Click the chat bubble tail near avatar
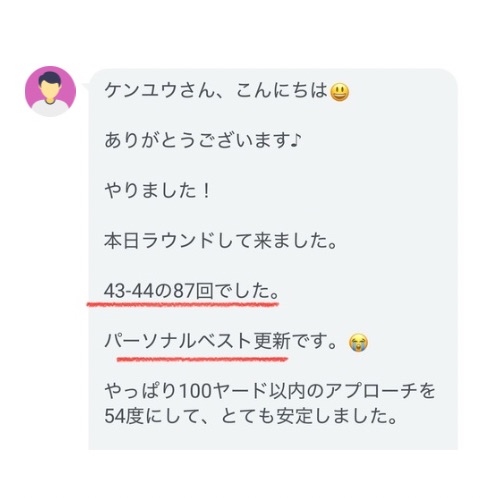Screen dimensions: 500x500 coord(87,87)
